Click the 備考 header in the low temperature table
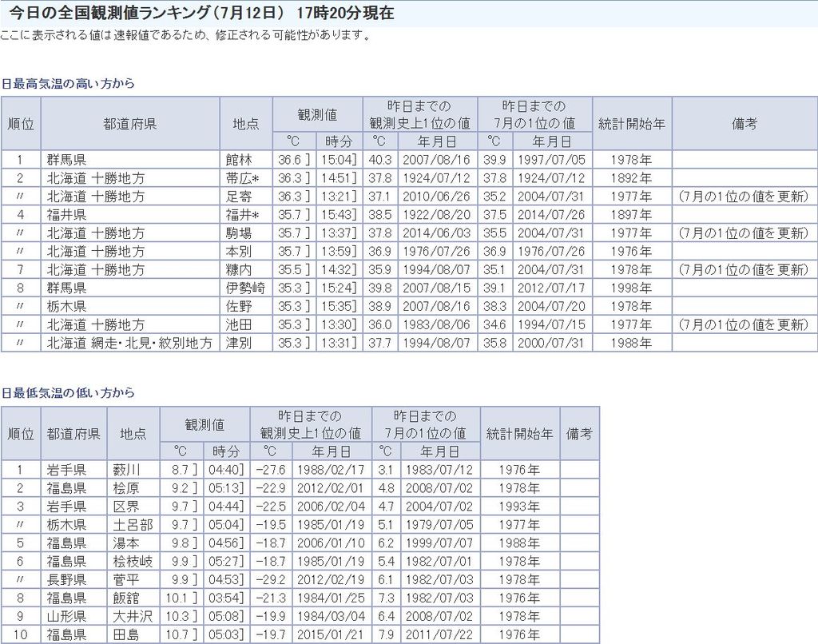The height and width of the screenshot is (644, 818). (x=579, y=434)
